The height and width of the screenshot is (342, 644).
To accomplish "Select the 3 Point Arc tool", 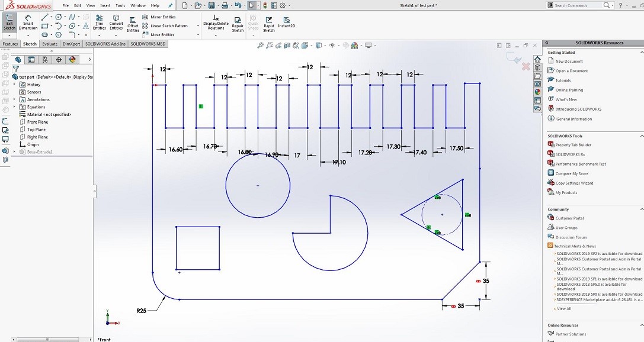I will click(58, 26).
